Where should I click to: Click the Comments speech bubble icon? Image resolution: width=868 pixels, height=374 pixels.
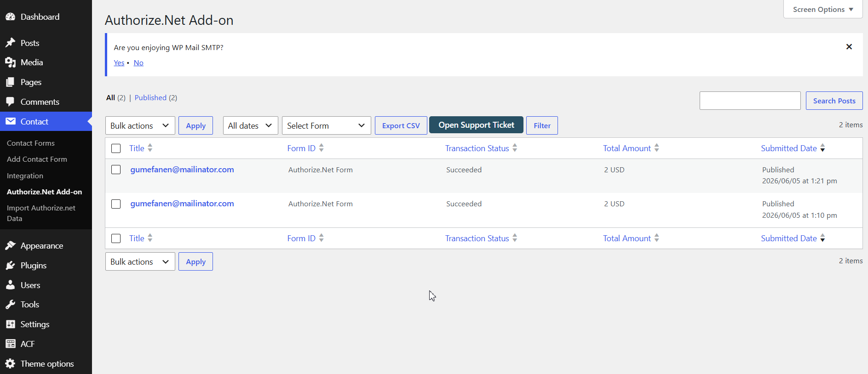[10, 102]
